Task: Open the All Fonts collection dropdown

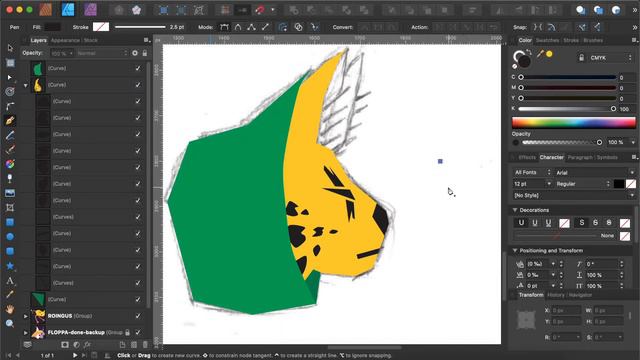Action: tap(532, 173)
